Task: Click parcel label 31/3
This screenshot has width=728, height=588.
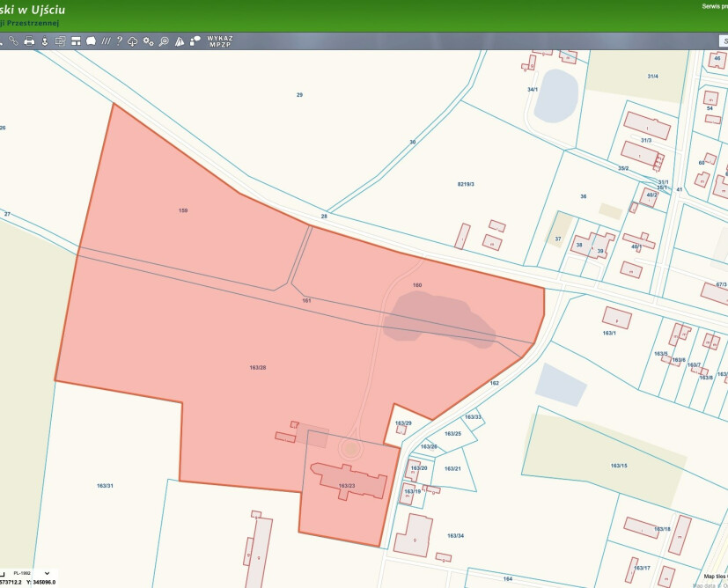Action: tap(646, 140)
